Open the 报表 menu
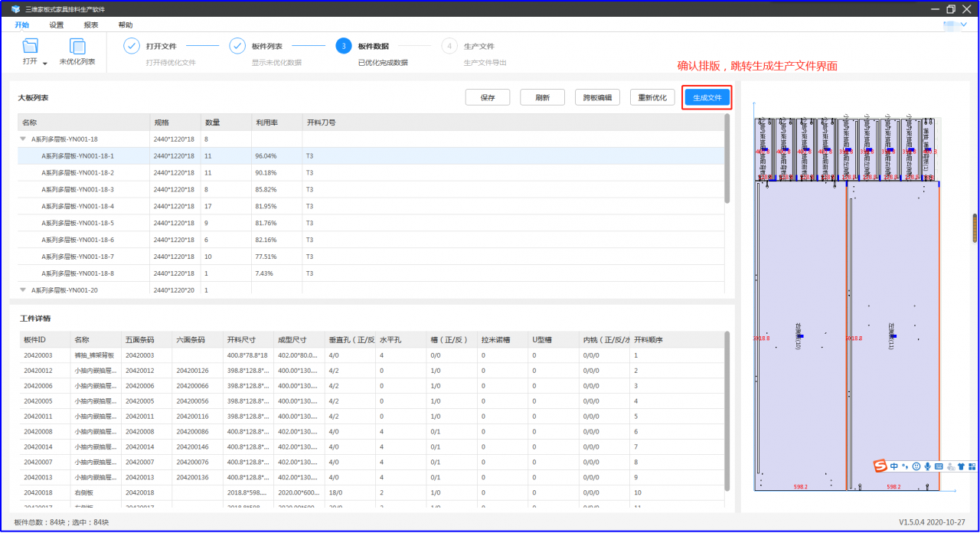 91,25
